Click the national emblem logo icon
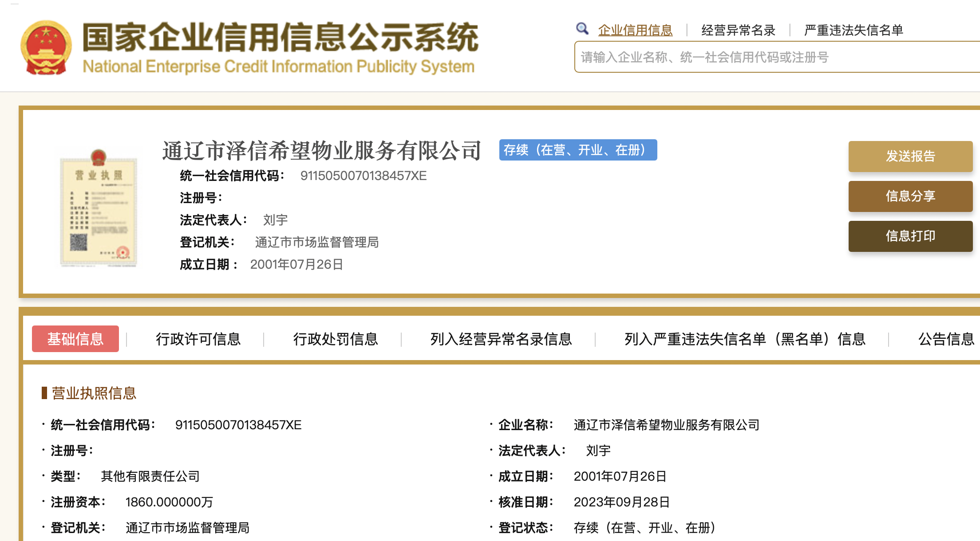Image resolution: width=980 pixels, height=541 pixels. [x=46, y=47]
